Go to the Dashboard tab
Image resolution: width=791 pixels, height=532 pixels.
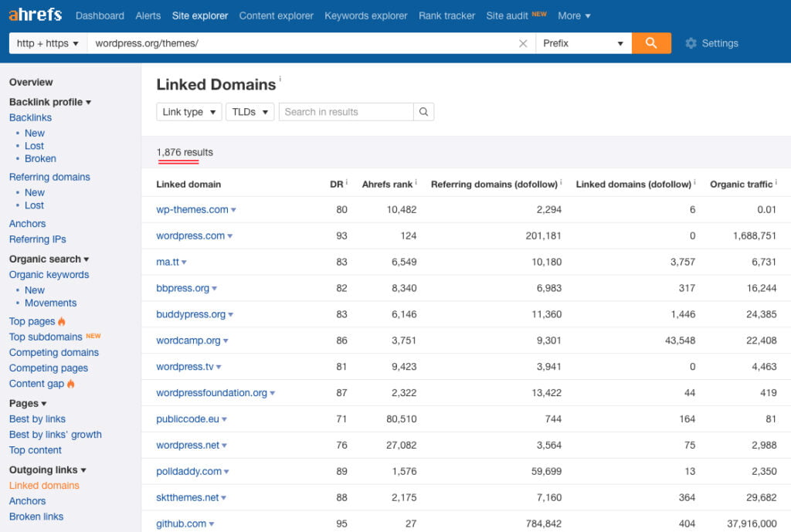click(100, 15)
